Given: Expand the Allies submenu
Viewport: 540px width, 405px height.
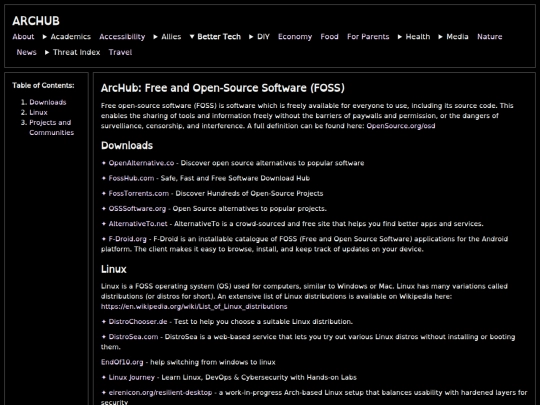Looking at the screenshot, I should click(x=167, y=37).
